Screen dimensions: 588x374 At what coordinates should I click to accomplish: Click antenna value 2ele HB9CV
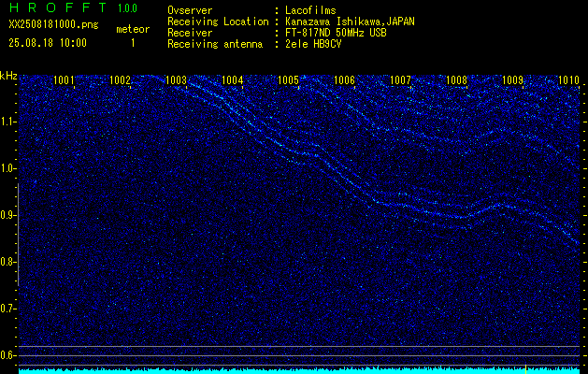313,44
